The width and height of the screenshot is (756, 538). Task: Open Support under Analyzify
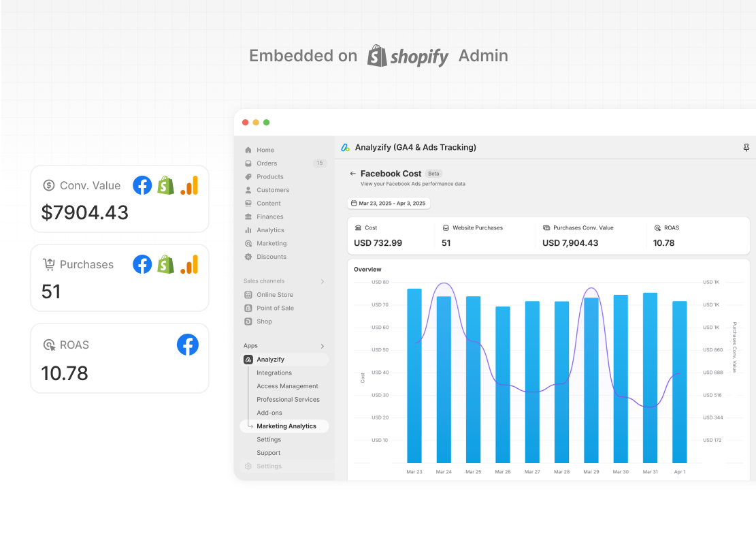pos(268,453)
